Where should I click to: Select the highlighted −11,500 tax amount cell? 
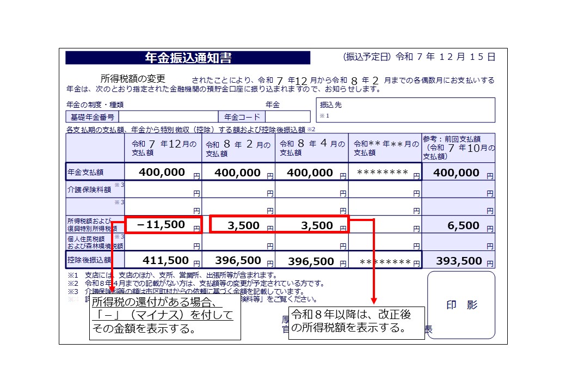pos(163,225)
